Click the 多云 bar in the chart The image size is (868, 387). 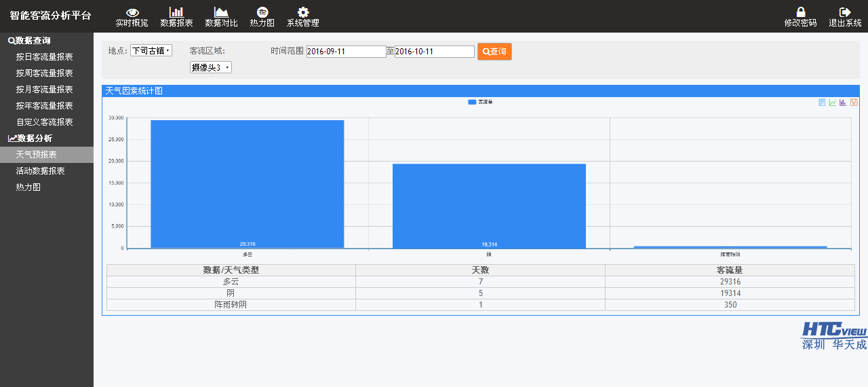(x=248, y=183)
